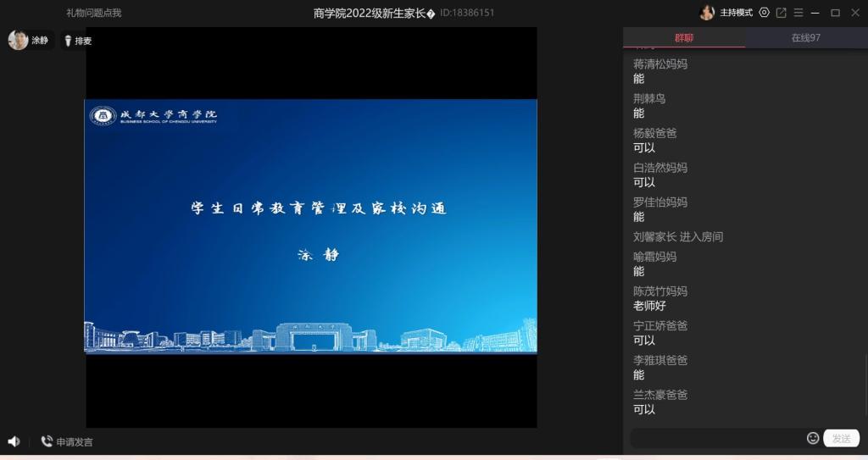Click the chat panel scrollbar
Image resolution: width=868 pixels, height=460 pixels.
click(x=865, y=384)
